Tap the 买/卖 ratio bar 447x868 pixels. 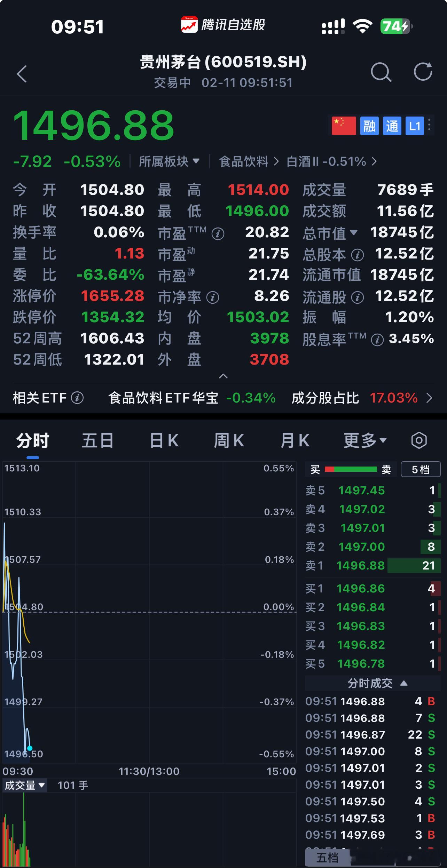click(x=351, y=469)
